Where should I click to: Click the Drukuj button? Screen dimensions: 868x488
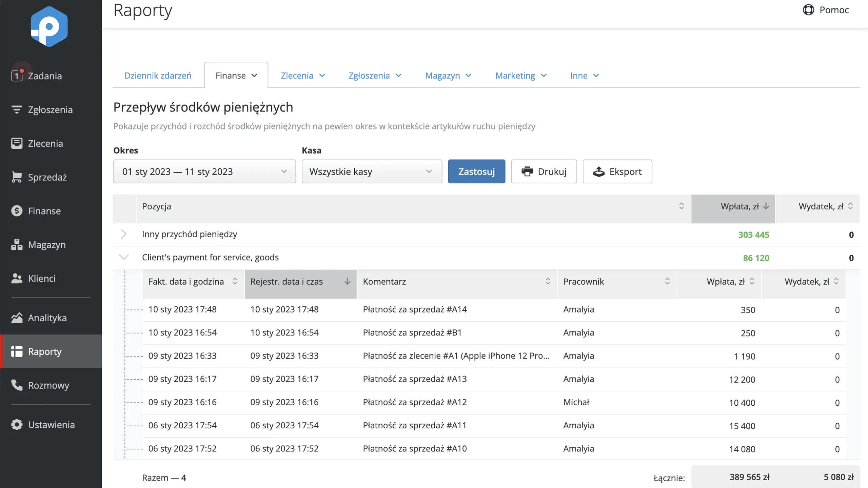pos(544,171)
